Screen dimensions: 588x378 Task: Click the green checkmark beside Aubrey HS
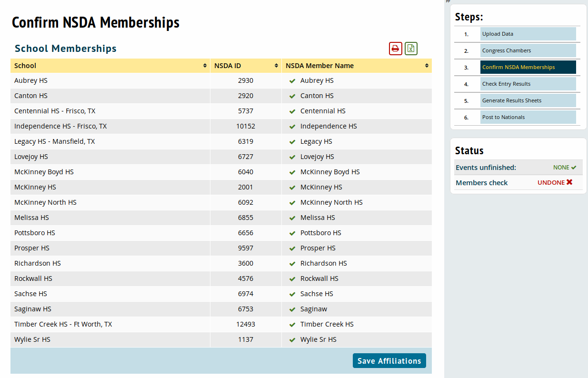[292, 81]
